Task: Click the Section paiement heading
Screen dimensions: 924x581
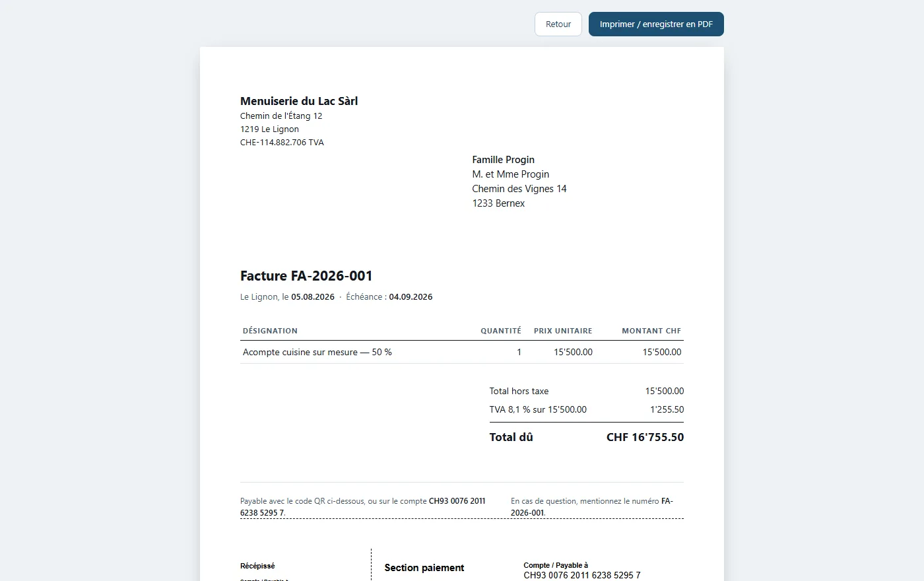Action: tap(424, 568)
